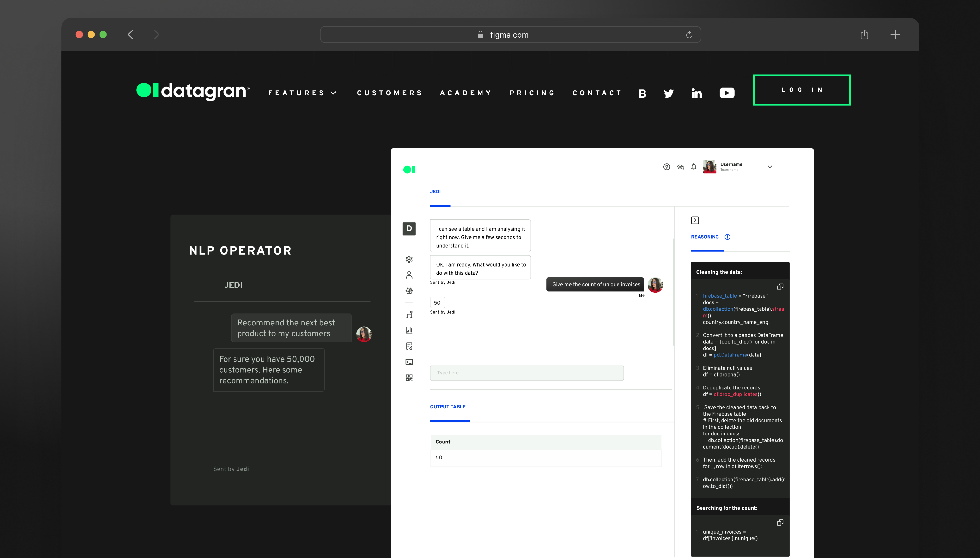Click the Recommend the next best product bubble
Image resolution: width=980 pixels, height=558 pixels.
pyautogui.click(x=291, y=328)
